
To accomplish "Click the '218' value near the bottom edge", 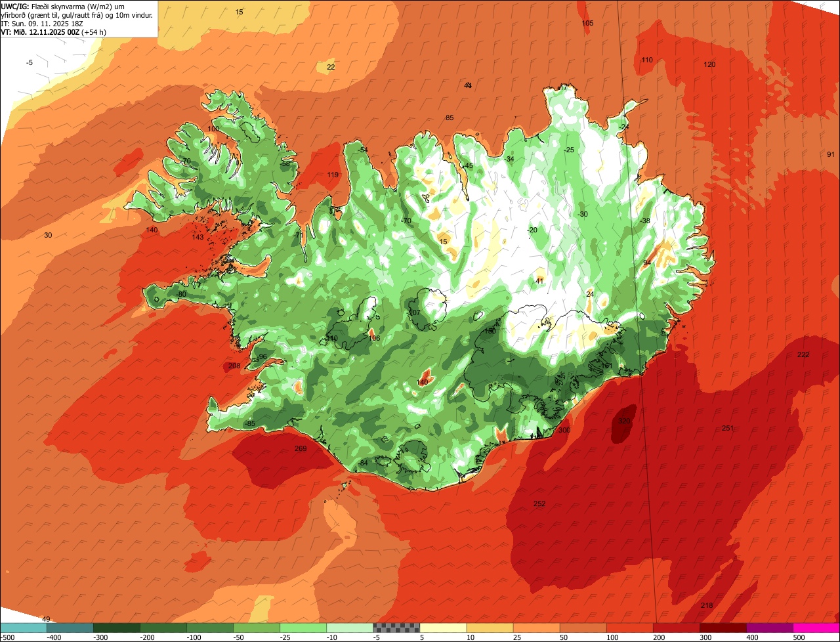I will click(707, 605).
